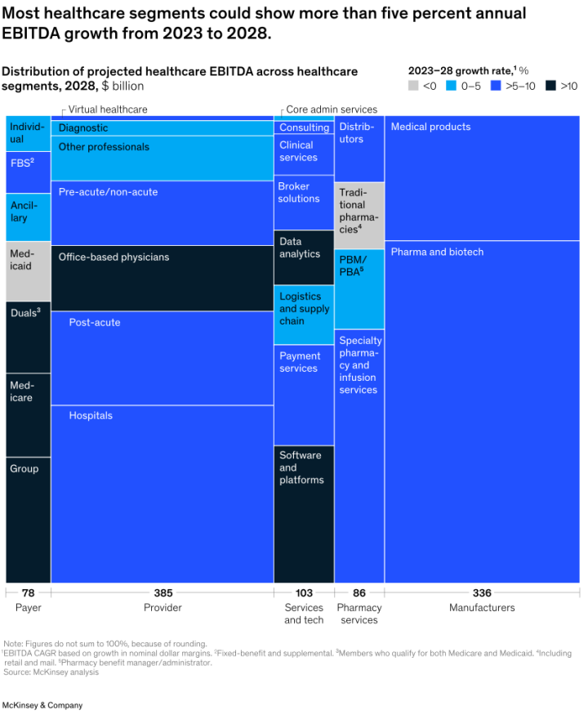Image resolution: width=588 pixels, height=715 pixels.
Task: Click the Software and platforms block
Action: (304, 514)
